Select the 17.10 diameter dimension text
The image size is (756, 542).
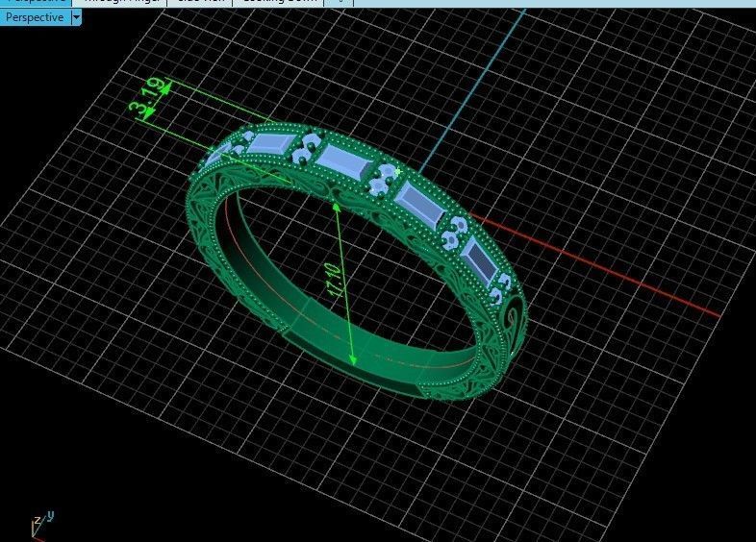[335, 280]
